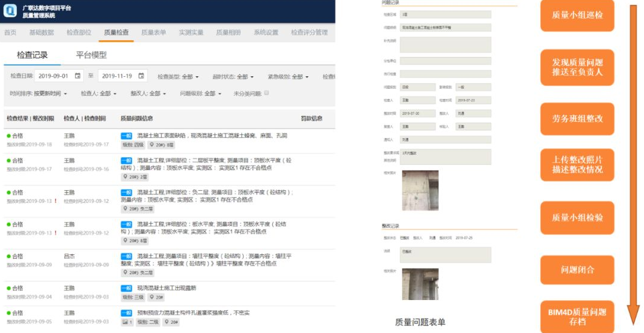This screenshot has height=333, width=644.
Task: Click inspector name 吕杰
Action: point(69,256)
